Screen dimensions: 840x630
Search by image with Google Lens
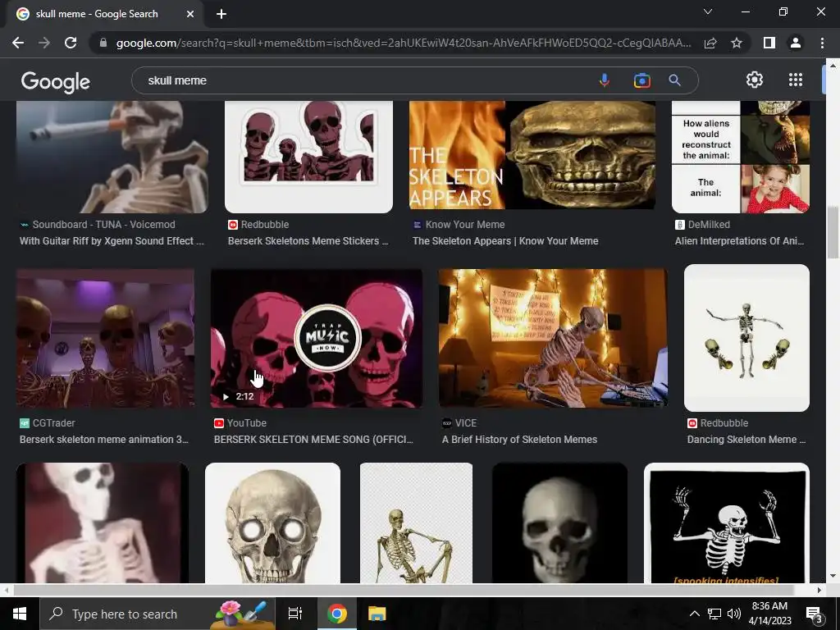coord(641,80)
